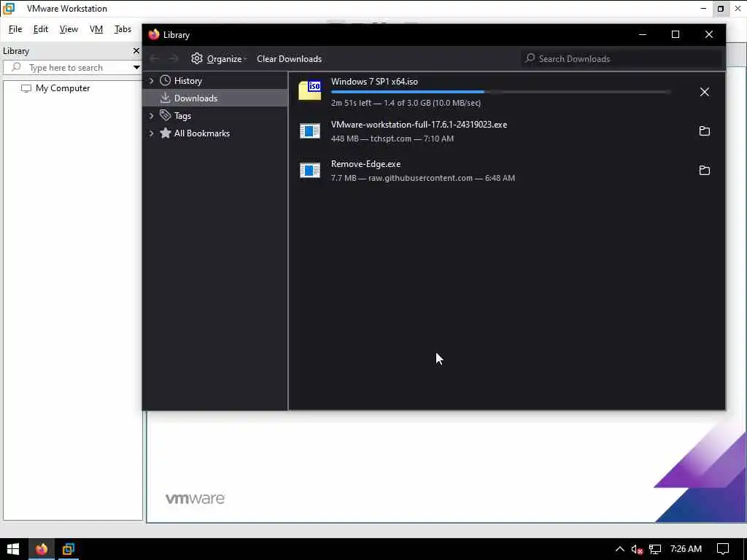
Task: Open the File menu in VMware Workstation
Action: (15, 29)
